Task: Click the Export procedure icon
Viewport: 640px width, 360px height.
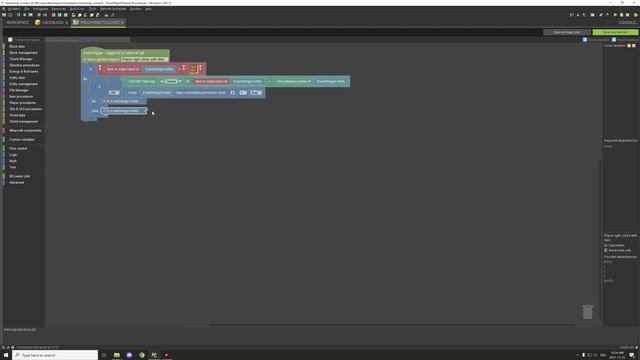Action: [x=585, y=40]
